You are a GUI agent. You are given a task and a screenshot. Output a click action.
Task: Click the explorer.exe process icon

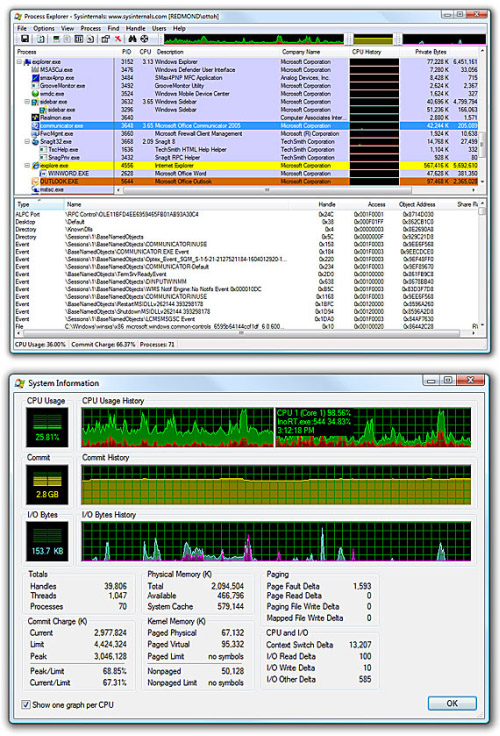[27, 62]
